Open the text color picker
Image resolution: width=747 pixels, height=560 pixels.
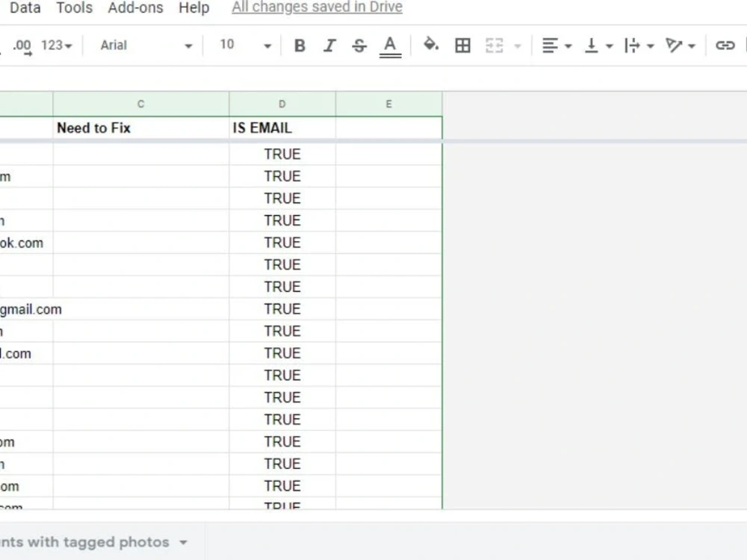click(x=390, y=46)
